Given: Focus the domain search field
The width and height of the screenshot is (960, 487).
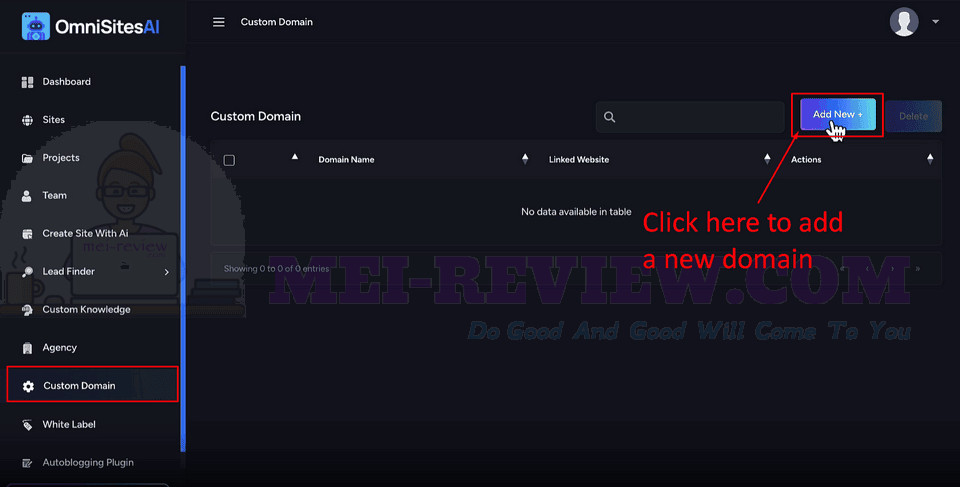Looking at the screenshot, I should [x=690, y=116].
